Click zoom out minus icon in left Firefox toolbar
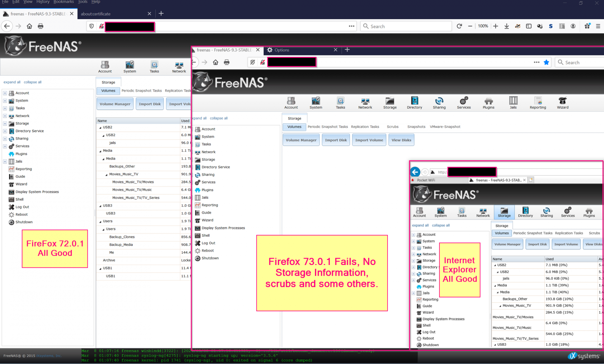This screenshot has height=364, width=604. [470, 26]
